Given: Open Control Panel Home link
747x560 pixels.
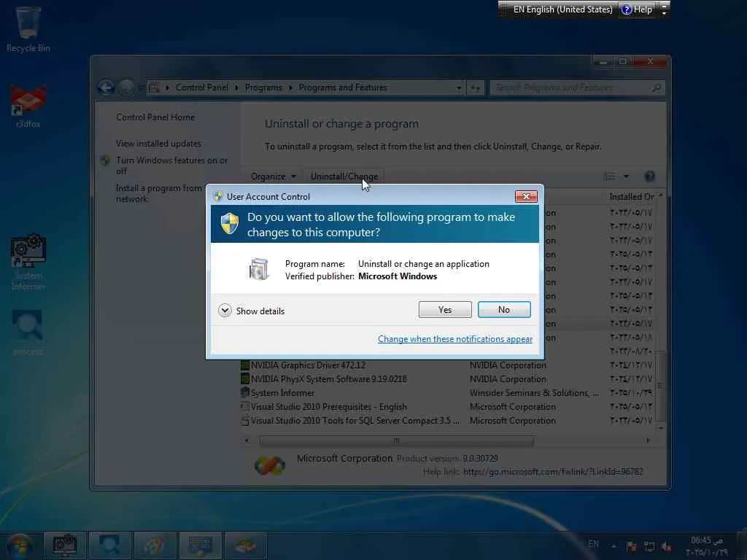Looking at the screenshot, I should click(x=155, y=117).
